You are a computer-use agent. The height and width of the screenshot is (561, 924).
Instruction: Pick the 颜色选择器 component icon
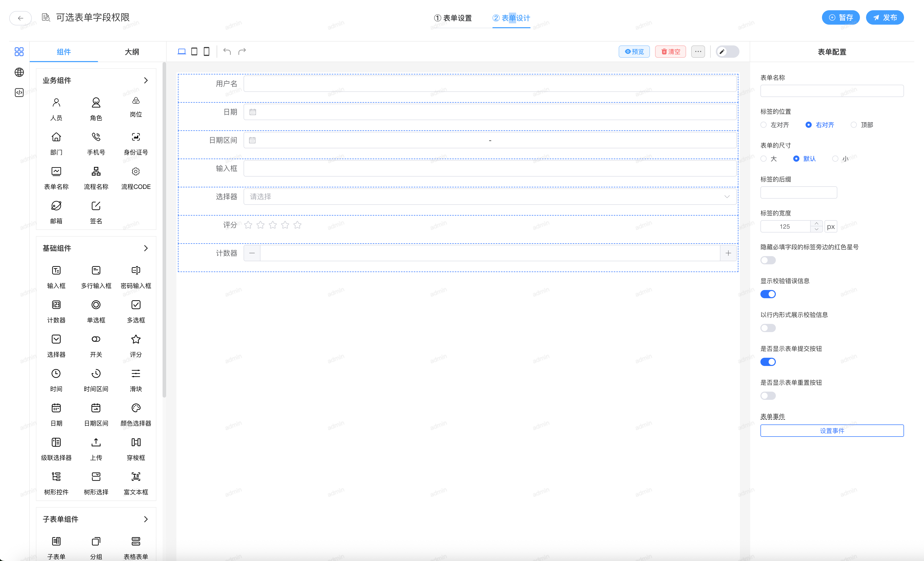136,408
